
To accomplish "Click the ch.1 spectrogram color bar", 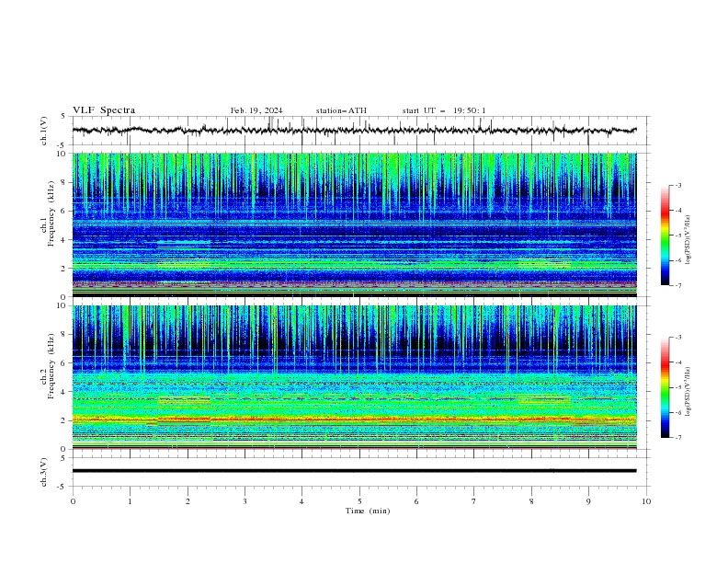I will click(665, 236).
